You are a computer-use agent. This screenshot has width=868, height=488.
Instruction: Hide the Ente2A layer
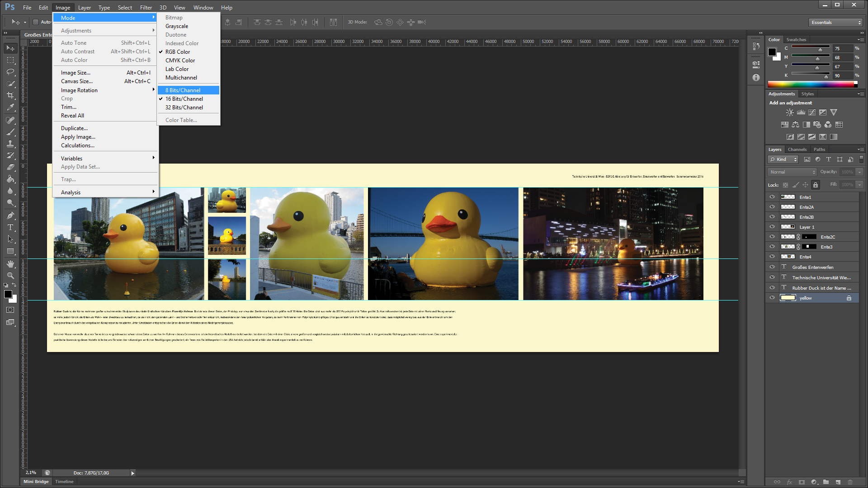[x=772, y=207]
